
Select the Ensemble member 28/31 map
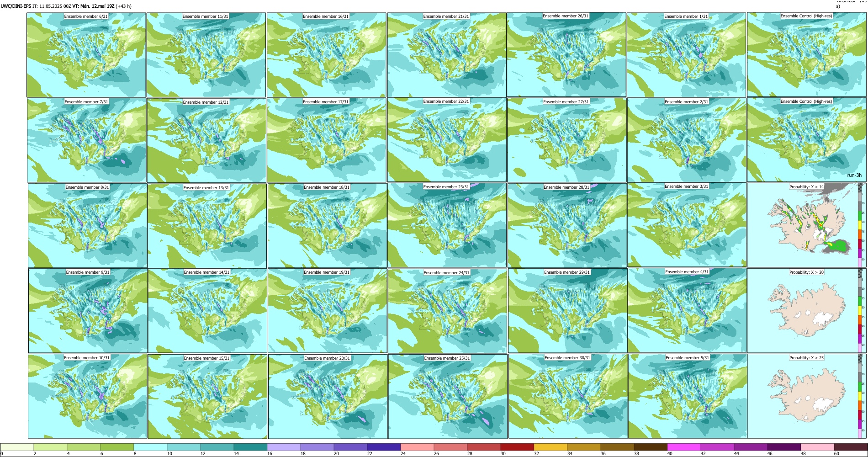tap(567, 226)
